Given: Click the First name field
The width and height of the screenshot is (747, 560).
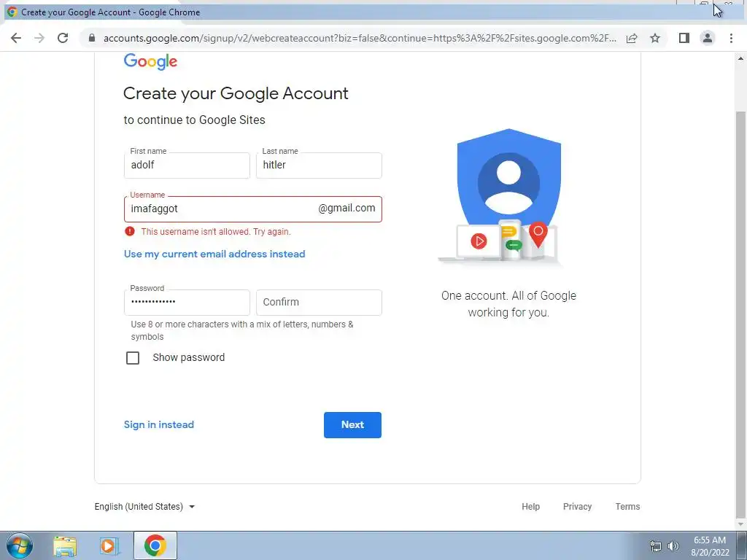Looking at the screenshot, I should click(x=187, y=166).
